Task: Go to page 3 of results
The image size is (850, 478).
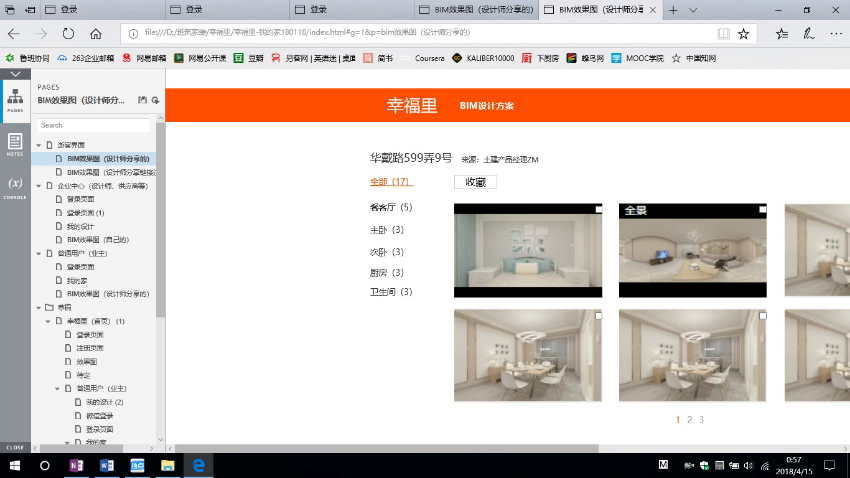Action: pos(701,419)
